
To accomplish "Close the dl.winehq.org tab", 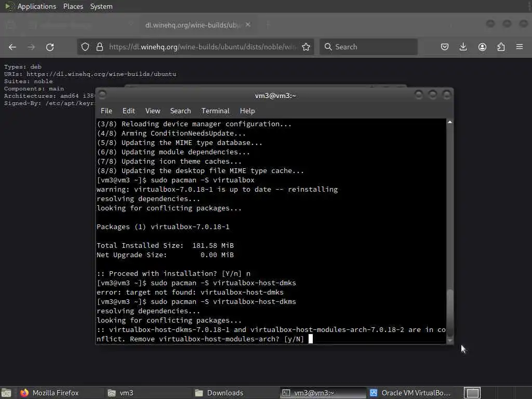I will point(248,25).
